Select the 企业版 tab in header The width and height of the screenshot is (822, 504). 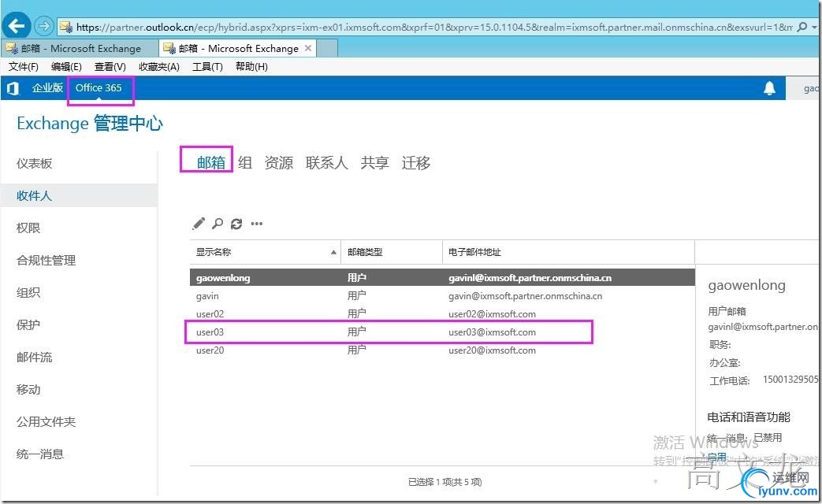click(47, 88)
